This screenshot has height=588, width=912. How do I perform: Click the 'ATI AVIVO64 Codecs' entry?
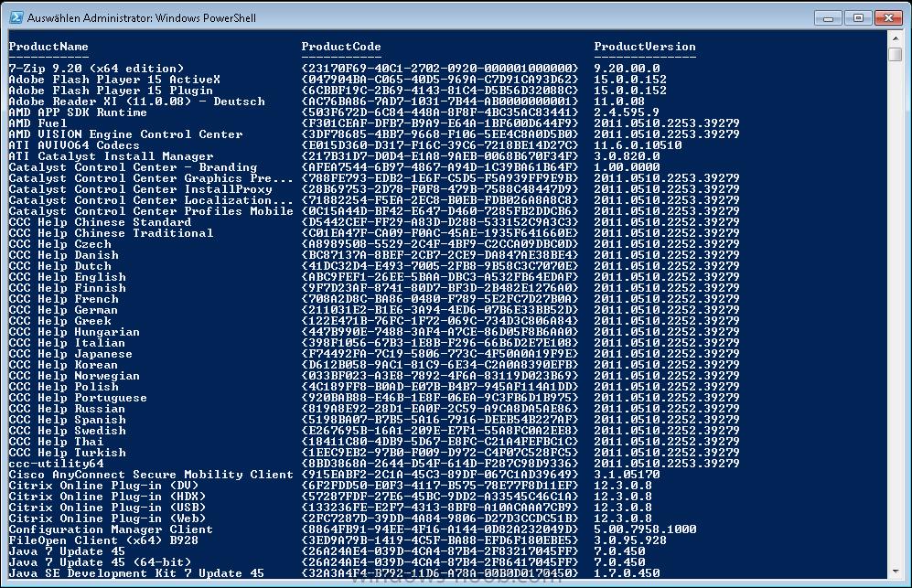click(74, 145)
